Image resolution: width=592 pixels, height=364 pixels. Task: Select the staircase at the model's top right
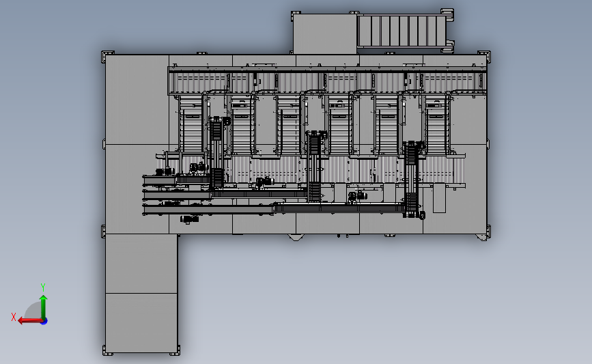click(x=405, y=31)
